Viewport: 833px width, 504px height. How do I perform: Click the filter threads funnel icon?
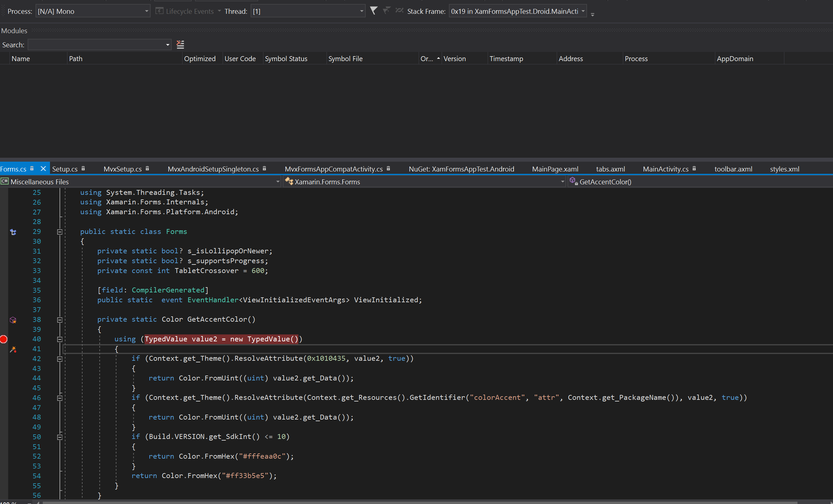374,11
